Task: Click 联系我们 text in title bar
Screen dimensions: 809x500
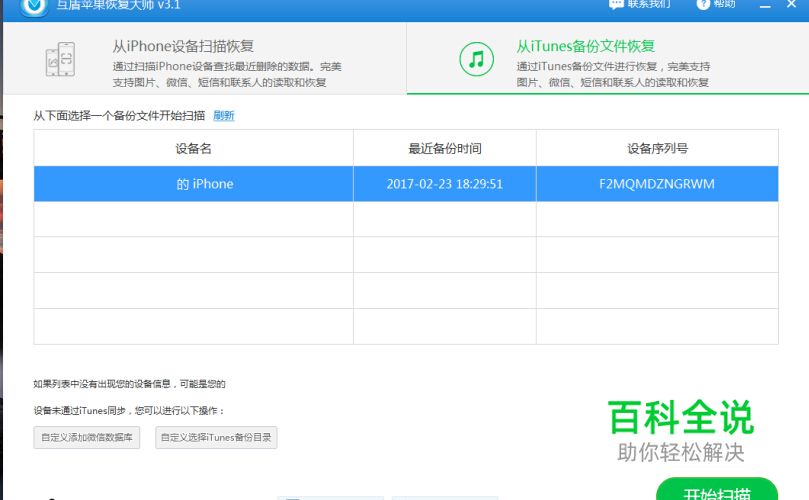Action: click(649, 4)
